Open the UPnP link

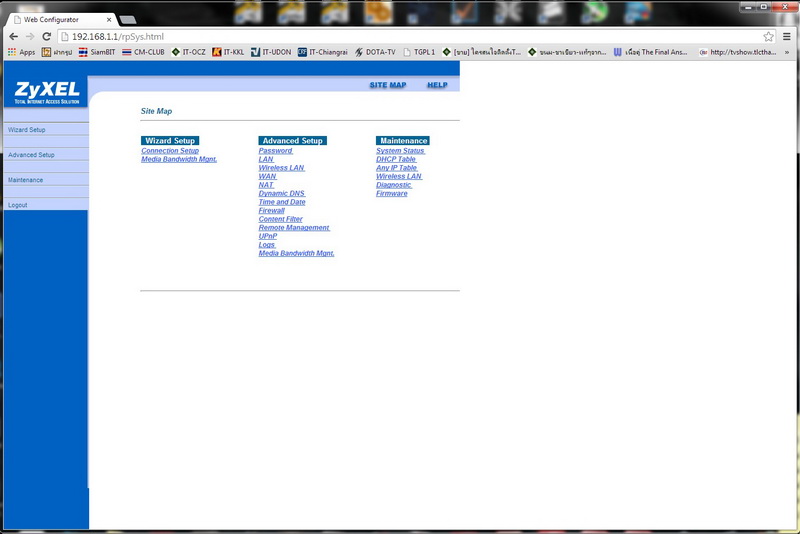(268, 236)
